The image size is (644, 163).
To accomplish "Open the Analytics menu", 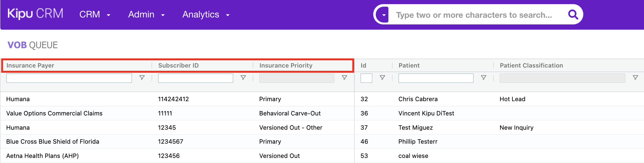I will 206,15.
